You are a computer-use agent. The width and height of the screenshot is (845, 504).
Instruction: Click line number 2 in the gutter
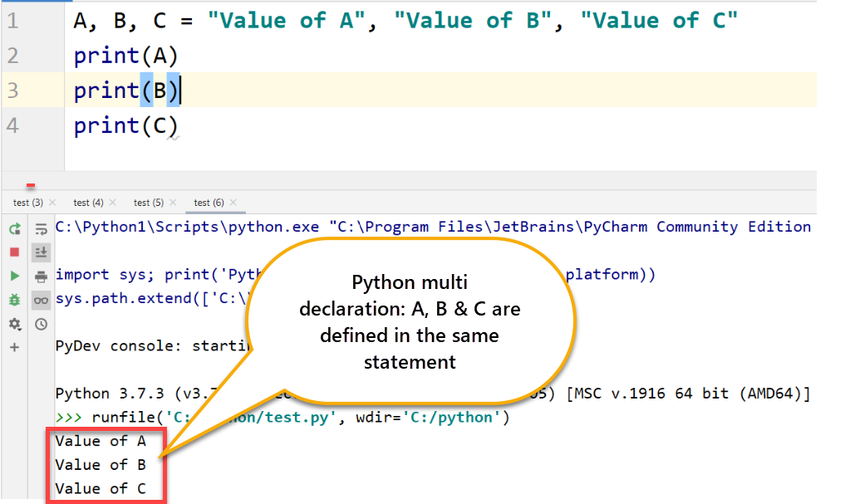[12, 56]
